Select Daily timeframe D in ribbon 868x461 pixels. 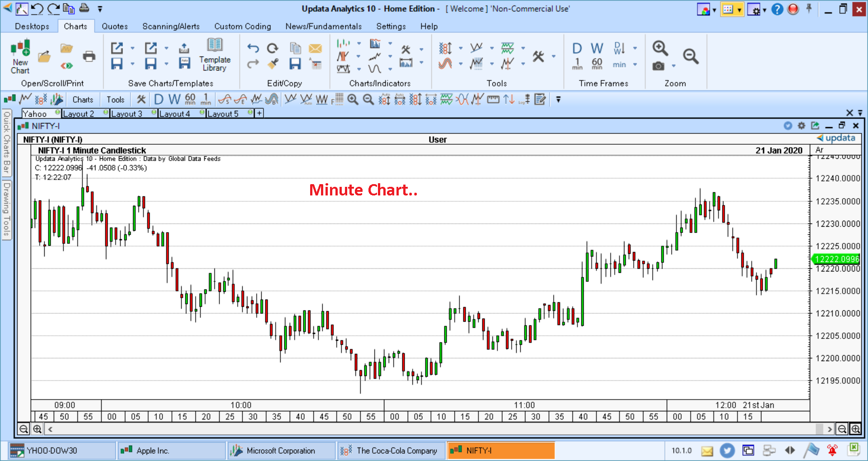coord(577,48)
